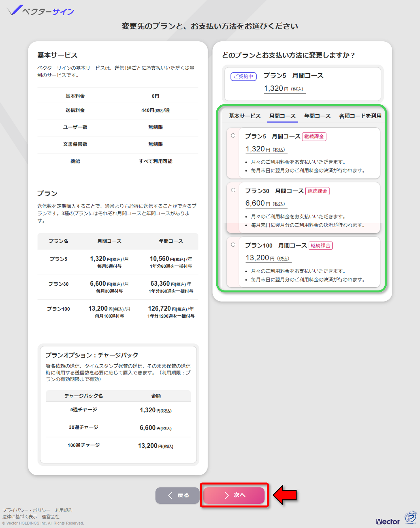Switch to the 基本サービス tab
Screen dimensions: 420x528
[x=245, y=116]
